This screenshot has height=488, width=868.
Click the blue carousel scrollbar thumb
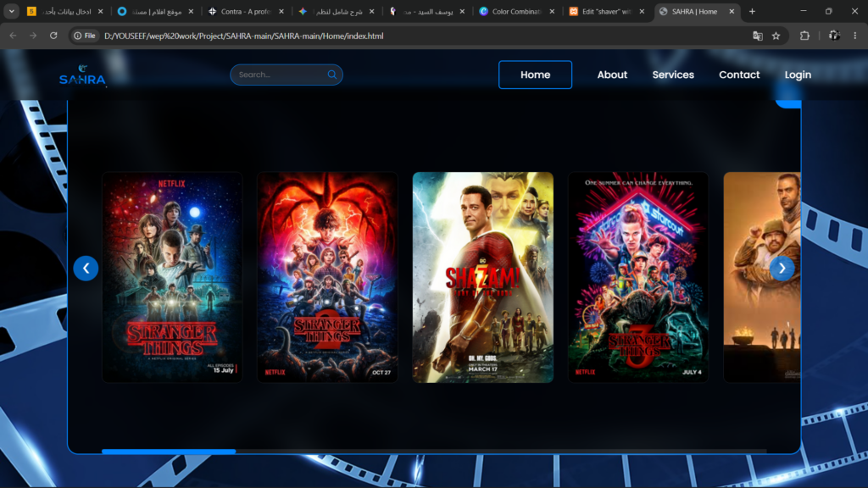coord(169,452)
